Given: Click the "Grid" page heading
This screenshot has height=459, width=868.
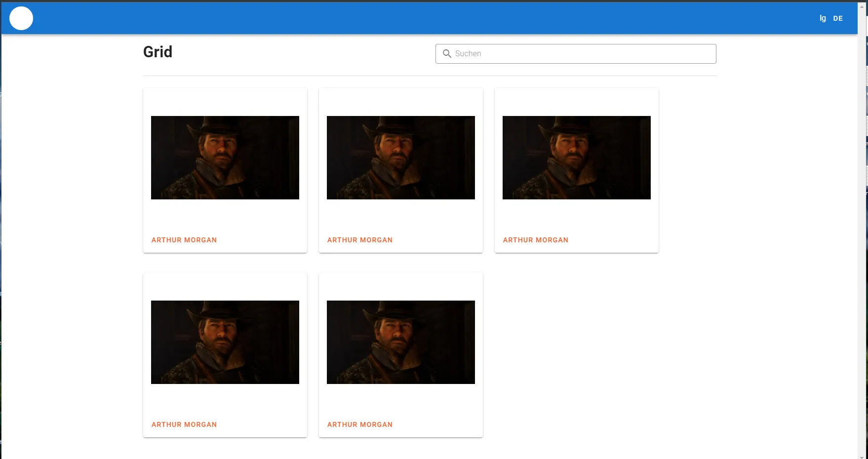Looking at the screenshot, I should (x=158, y=52).
